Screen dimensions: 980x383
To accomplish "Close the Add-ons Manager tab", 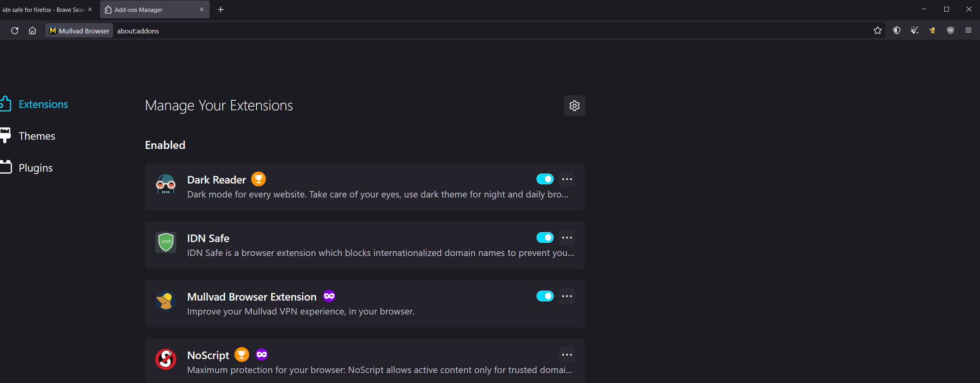I will point(202,10).
